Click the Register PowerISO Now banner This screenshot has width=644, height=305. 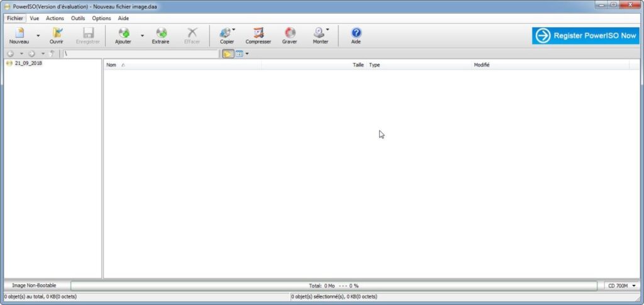pyautogui.click(x=586, y=36)
